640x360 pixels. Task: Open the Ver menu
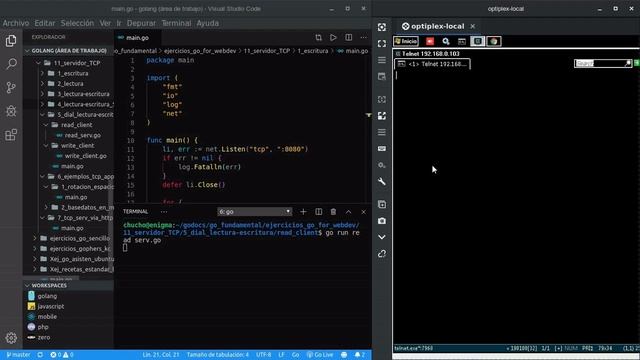[x=105, y=23]
